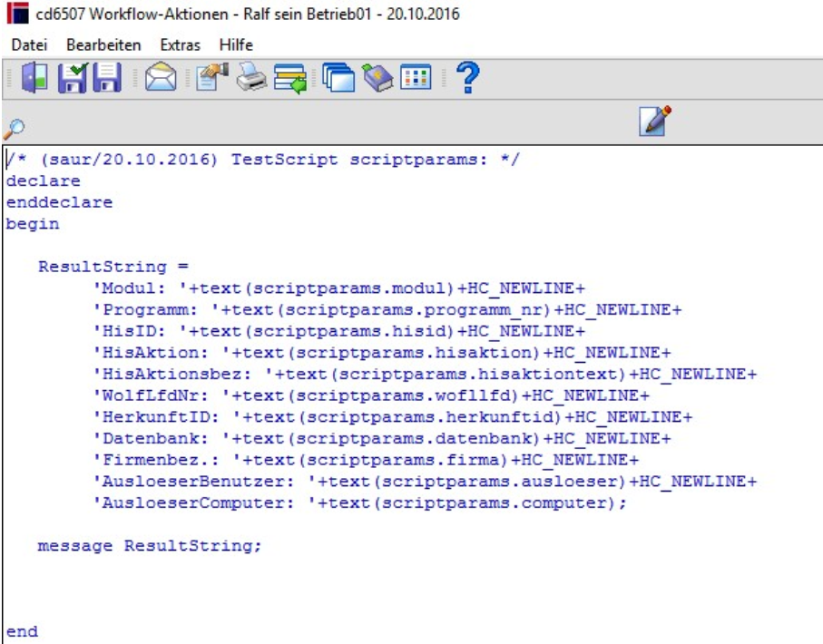Open the Hilfe menu
This screenshot has height=644, width=823.
click(236, 45)
